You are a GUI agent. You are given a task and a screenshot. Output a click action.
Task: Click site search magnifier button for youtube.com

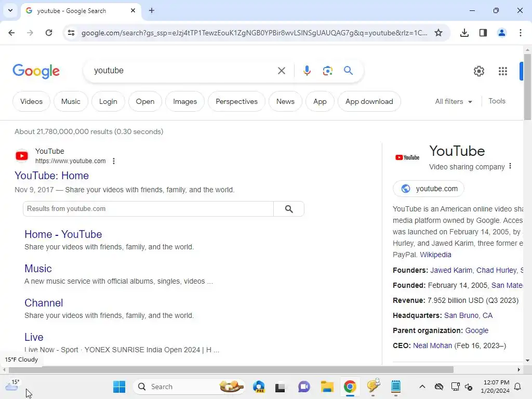[289, 209]
